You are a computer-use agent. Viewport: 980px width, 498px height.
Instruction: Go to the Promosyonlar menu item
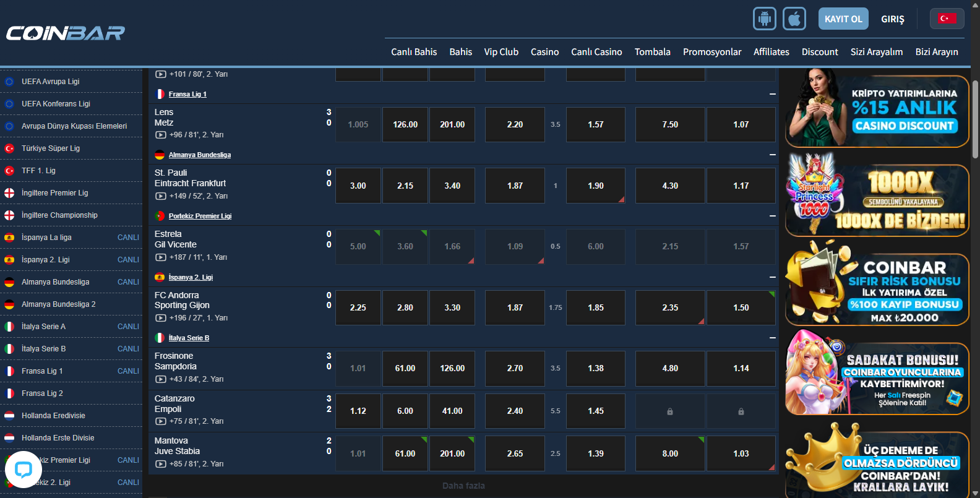tap(711, 52)
